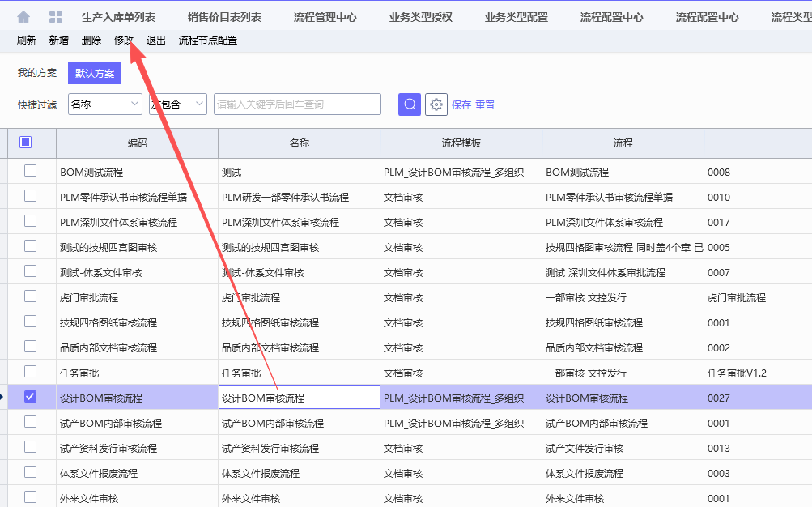Select the 名称 cell reading 测试
The image size is (812, 507).
point(300,172)
